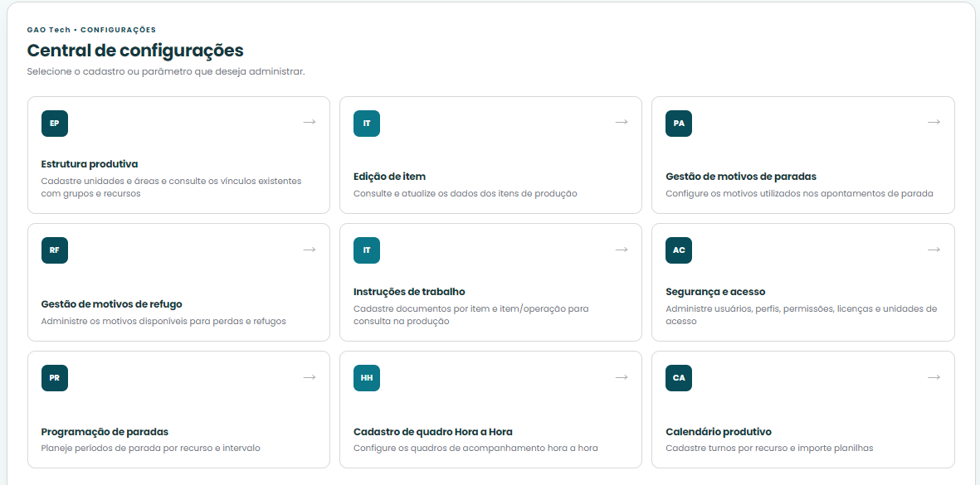Click the 'GAO Tech • CONFIGURAÇÕES' breadcrumb text

click(91, 30)
